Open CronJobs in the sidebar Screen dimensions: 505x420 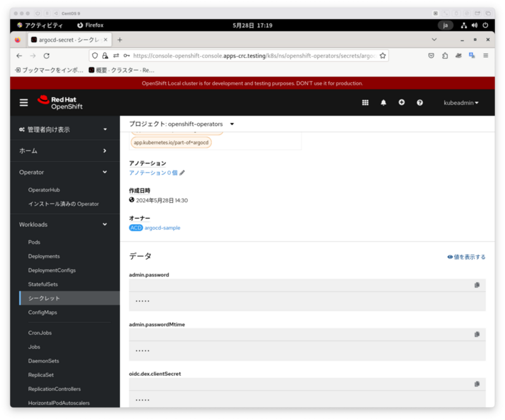[40, 333]
